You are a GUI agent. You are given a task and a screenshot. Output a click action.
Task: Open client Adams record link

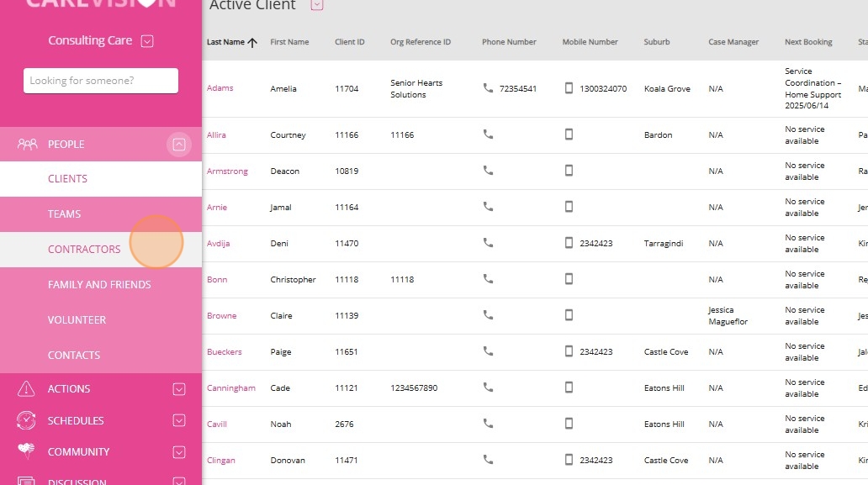[x=220, y=88]
